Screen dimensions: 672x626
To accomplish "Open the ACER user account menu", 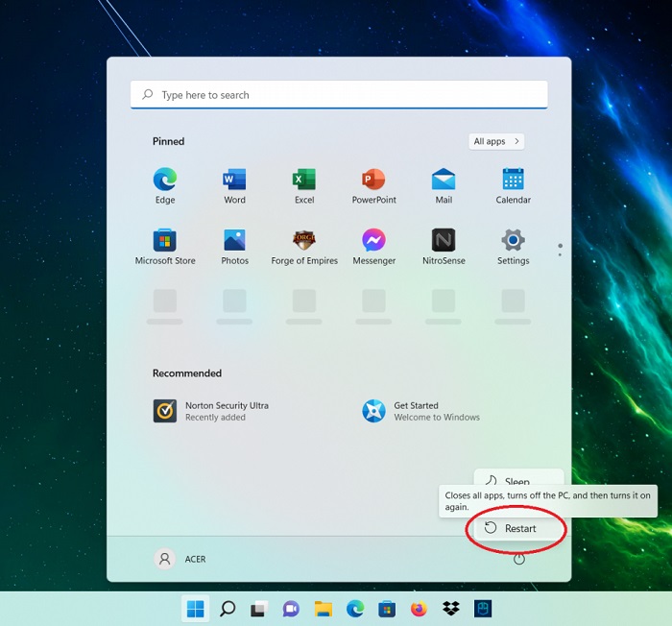I will pos(181,559).
